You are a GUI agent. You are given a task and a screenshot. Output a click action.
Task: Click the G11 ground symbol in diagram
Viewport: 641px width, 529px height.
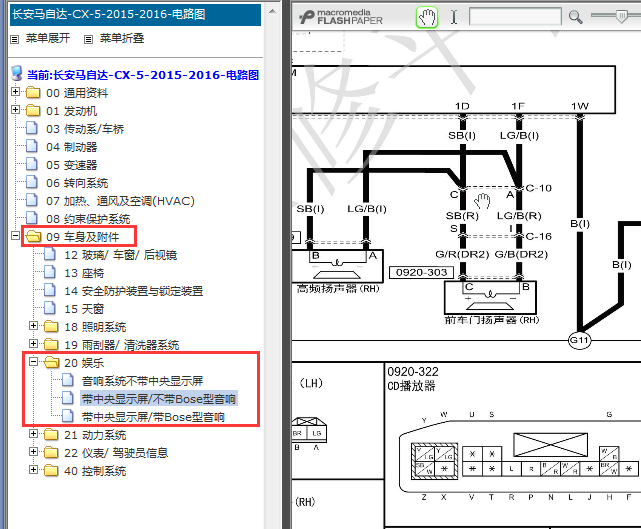(x=579, y=340)
